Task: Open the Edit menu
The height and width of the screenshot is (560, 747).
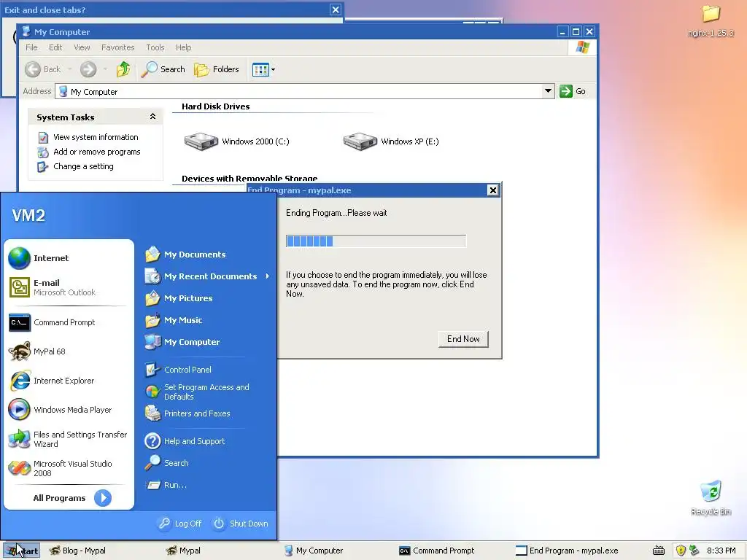Action: (x=55, y=47)
